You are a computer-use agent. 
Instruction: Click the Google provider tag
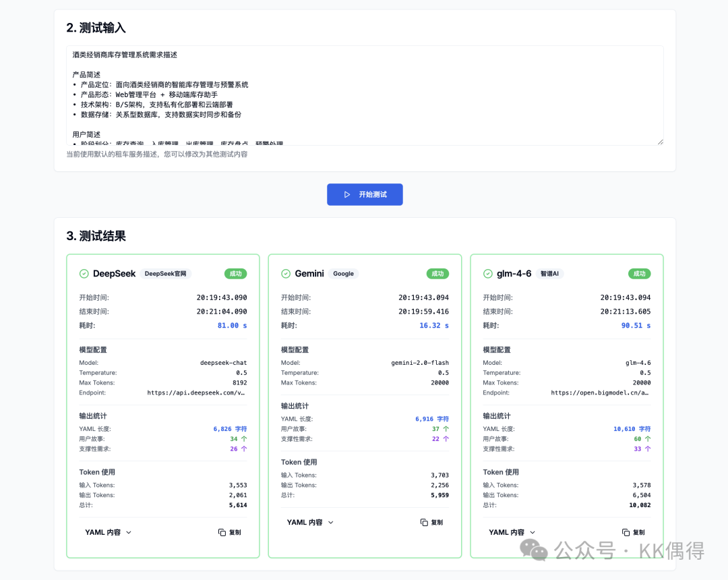point(343,274)
